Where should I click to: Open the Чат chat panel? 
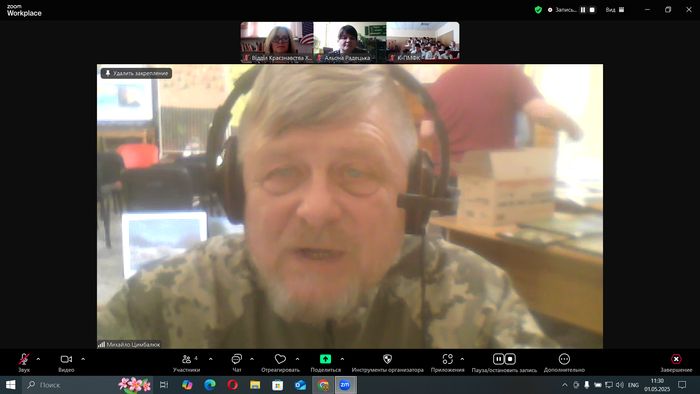click(x=237, y=359)
